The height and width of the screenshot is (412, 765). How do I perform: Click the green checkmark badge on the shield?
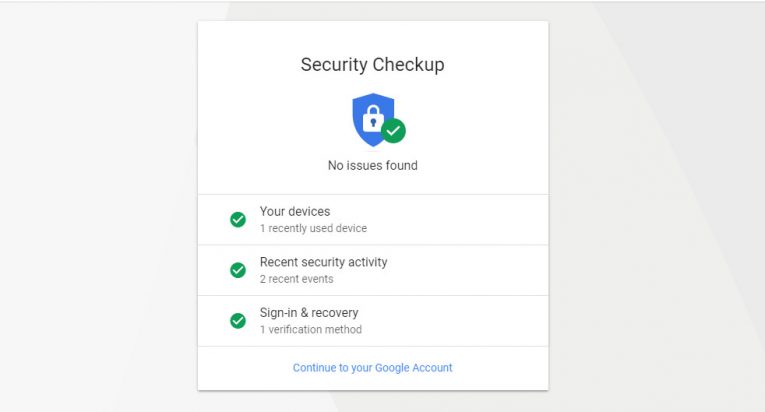point(394,131)
